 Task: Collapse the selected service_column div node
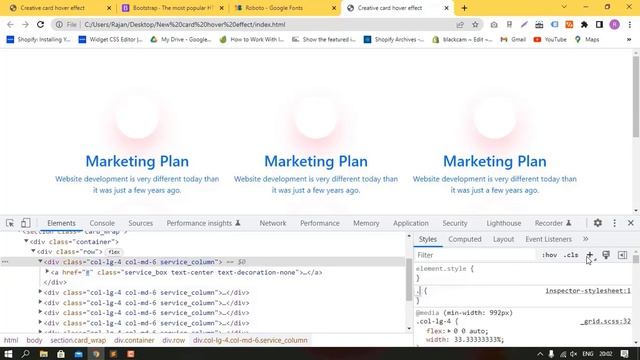click(40, 261)
